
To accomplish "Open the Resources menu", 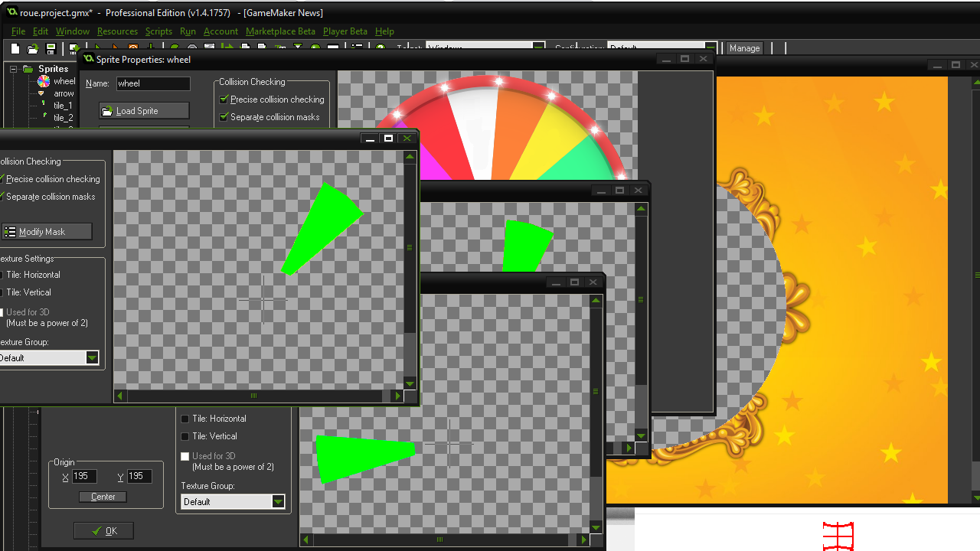I will (x=117, y=31).
